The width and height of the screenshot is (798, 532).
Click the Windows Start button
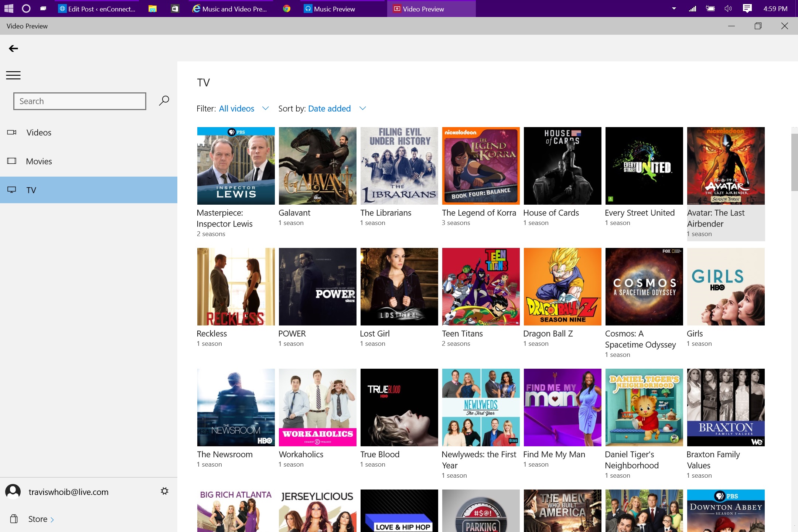[x=9, y=8]
